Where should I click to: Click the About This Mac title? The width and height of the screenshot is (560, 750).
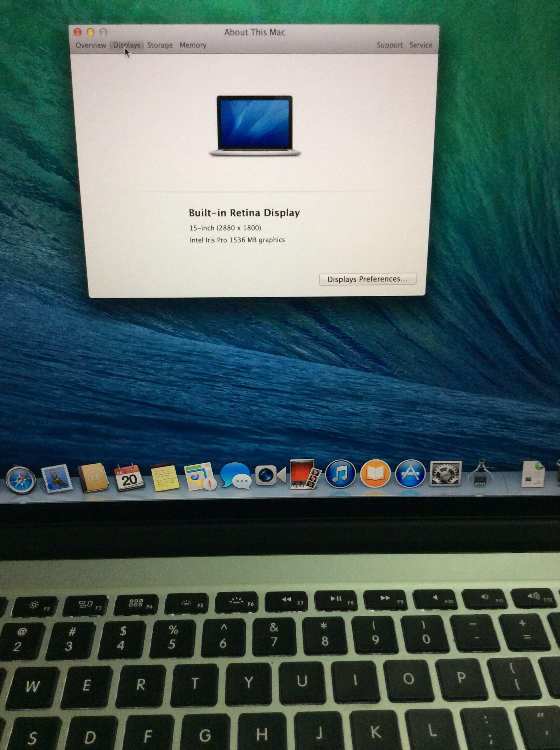(x=255, y=32)
